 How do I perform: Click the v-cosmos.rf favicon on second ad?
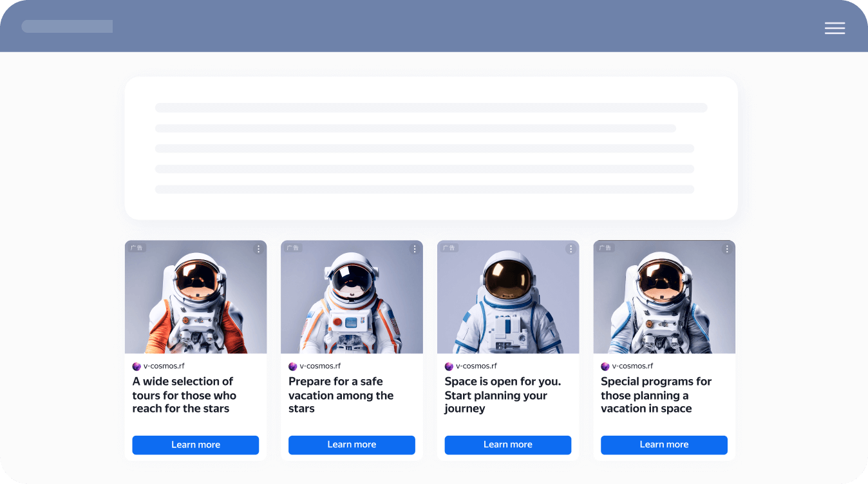(293, 366)
